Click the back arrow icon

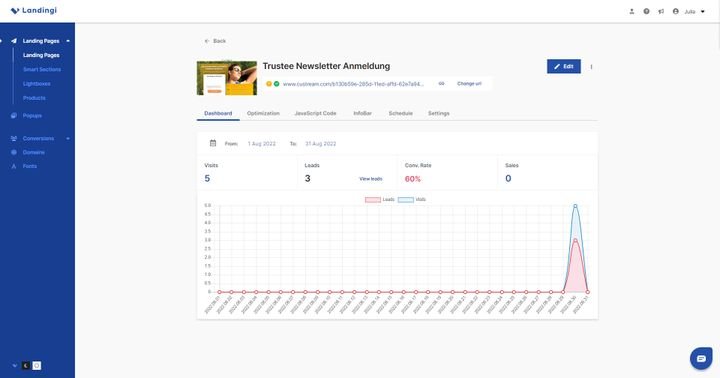(x=207, y=41)
